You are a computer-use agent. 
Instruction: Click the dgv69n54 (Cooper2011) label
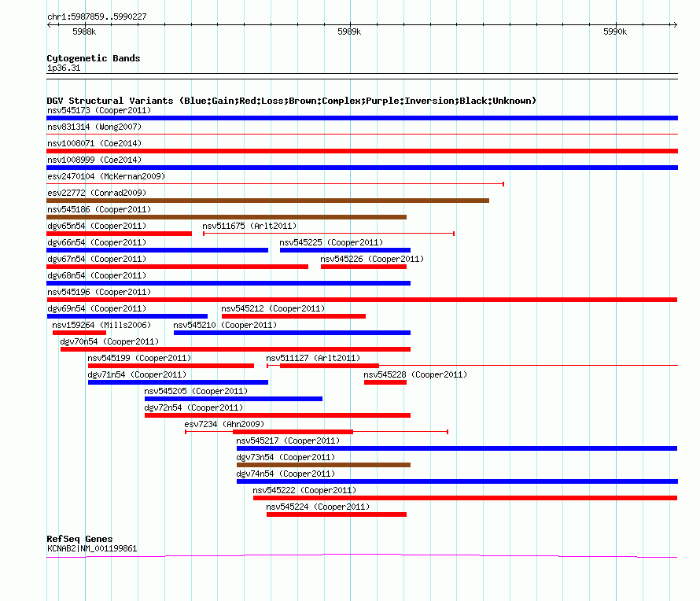pos(97,308)
